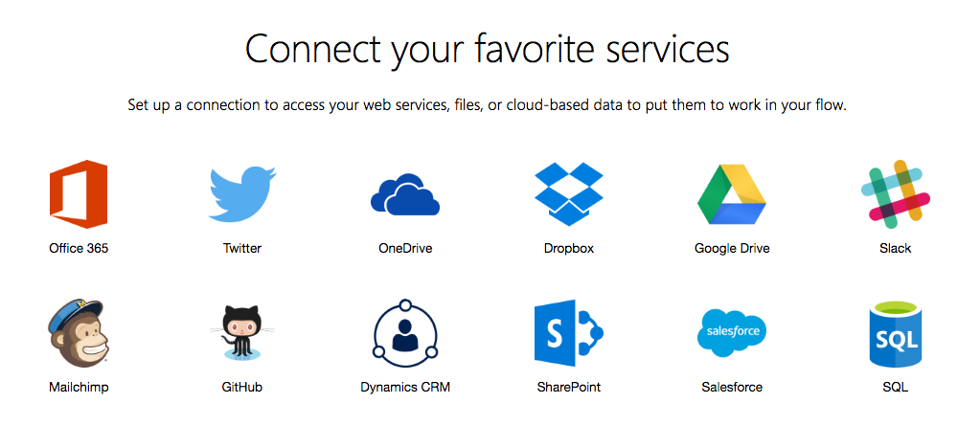Screen dimensions: 980x426
Task: Open the OneDrive cloud icon
Action: coord(405,195)
